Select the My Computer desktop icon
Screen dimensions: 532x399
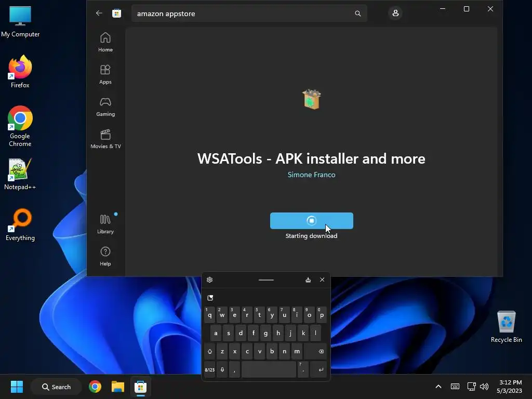(x=20, y=22)
